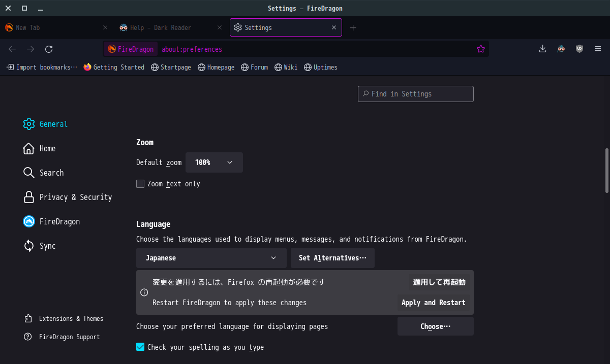
Task: Close the Settings tab
Action: 334,27
